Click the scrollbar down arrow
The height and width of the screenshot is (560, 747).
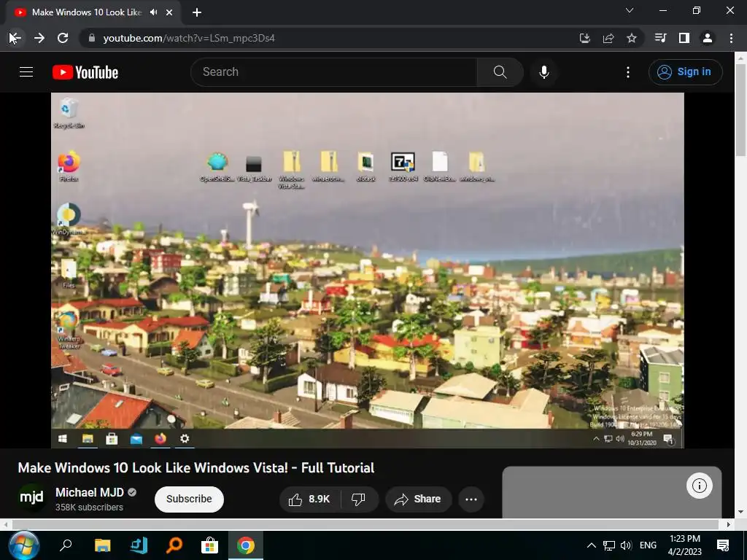pos(740,513)
